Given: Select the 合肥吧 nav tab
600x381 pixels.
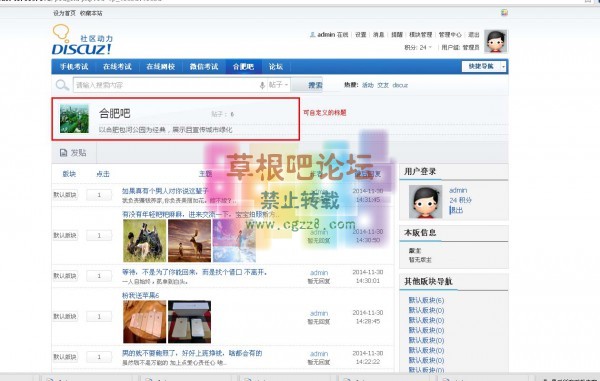Looking at the screenshot, I should (243, 67).
